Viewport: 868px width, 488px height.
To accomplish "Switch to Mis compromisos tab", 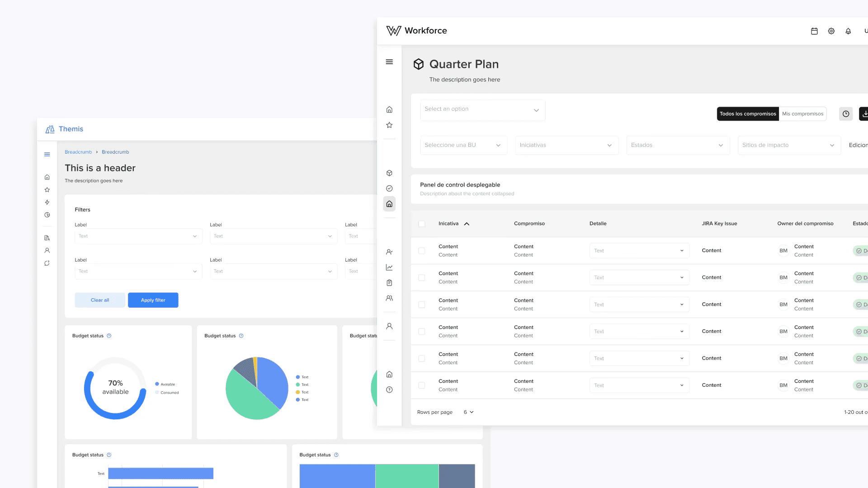I will click(x=802, y=114).
